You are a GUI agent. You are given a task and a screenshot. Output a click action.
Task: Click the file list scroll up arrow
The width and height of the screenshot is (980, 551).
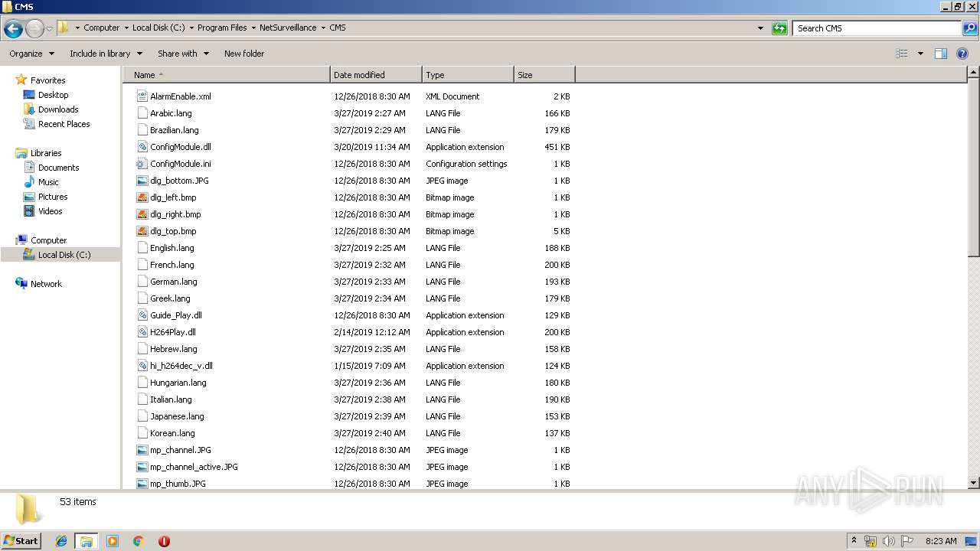tap(974, 73)
